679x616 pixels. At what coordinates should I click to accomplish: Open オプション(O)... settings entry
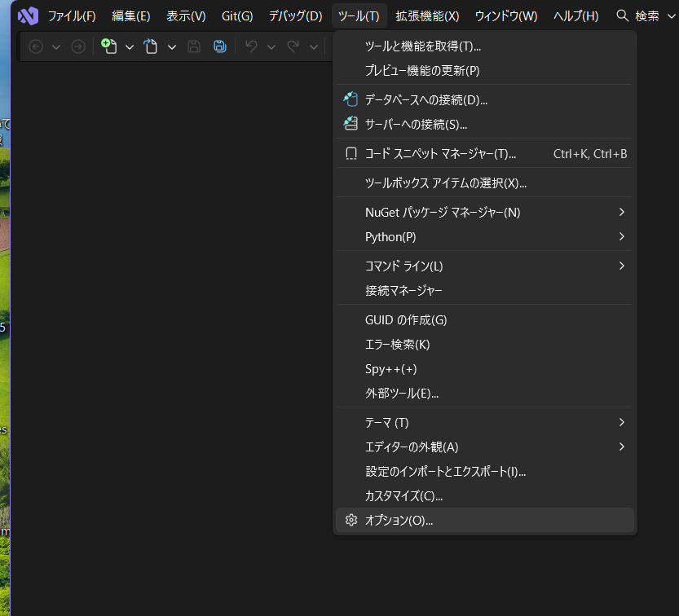click(x=484, y=520)
